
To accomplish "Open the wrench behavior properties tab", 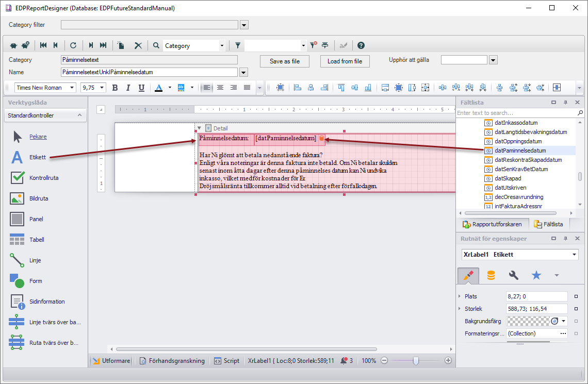I will pyautogui.click(x=513, y=276).
